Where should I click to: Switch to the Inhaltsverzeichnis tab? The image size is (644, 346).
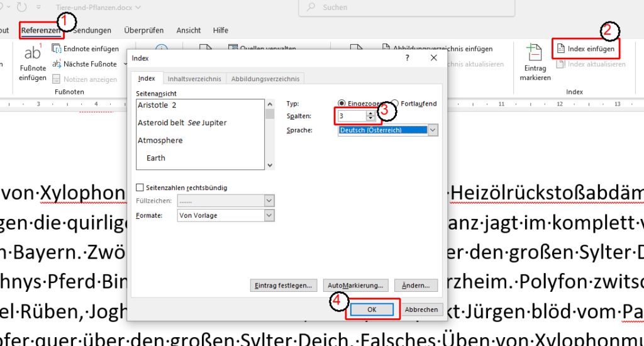pos(194,79)
